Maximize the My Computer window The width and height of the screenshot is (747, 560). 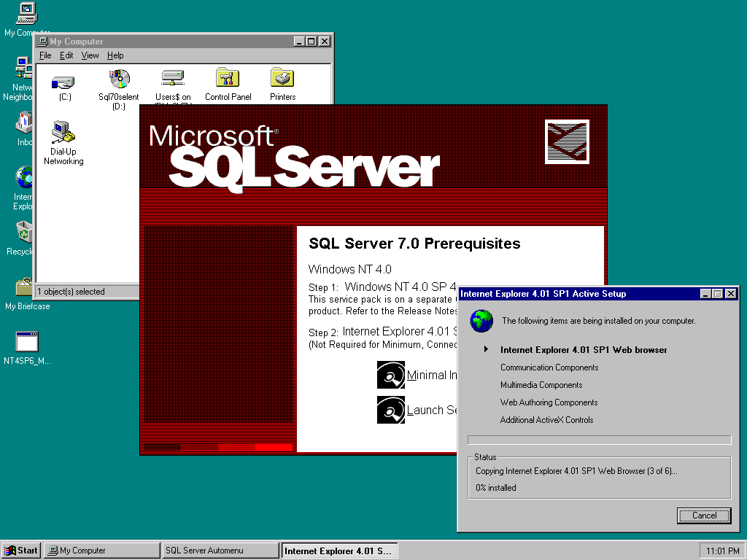[x=311, y=42]
